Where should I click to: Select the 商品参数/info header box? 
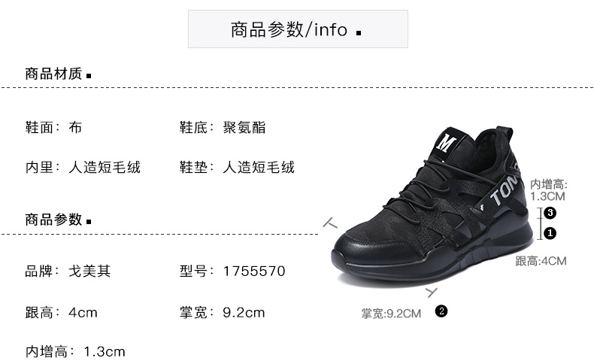(299, 29)
